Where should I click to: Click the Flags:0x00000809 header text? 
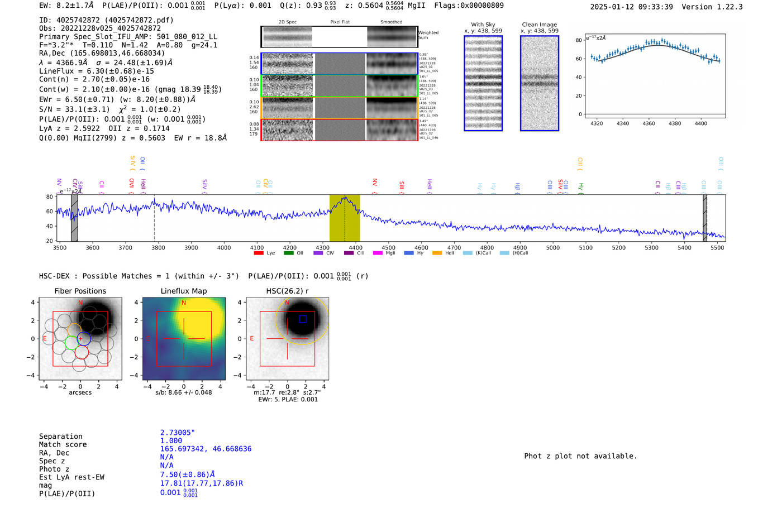(469, 6)
